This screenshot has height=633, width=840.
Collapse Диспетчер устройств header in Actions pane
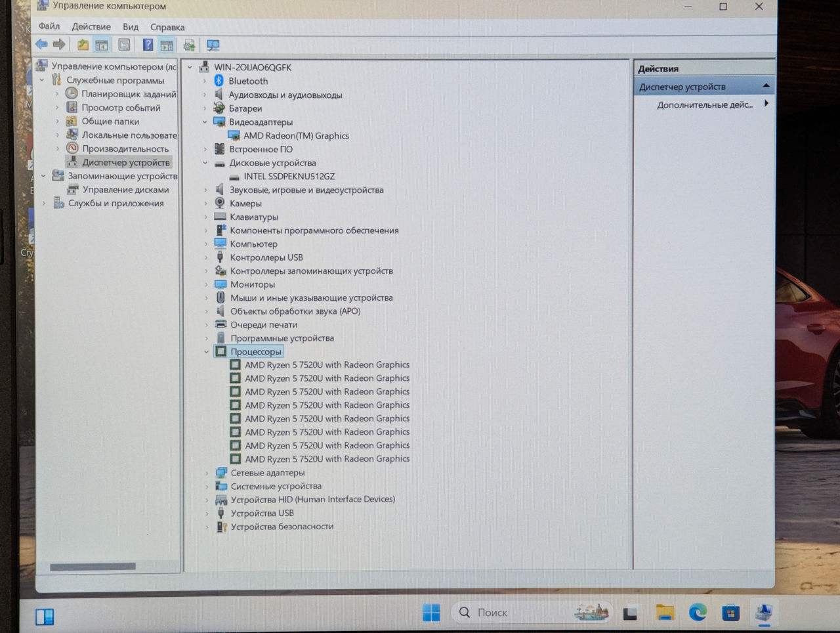coord(766,86)
